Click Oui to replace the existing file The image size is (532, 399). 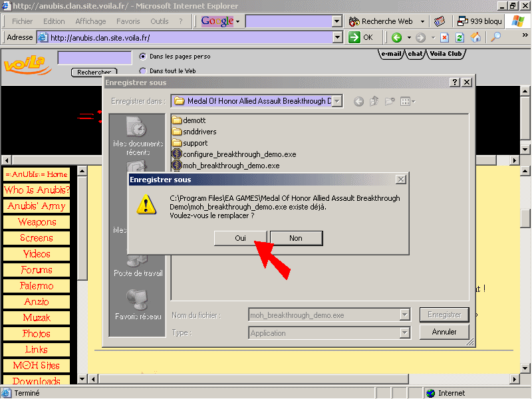coord(240,238)
